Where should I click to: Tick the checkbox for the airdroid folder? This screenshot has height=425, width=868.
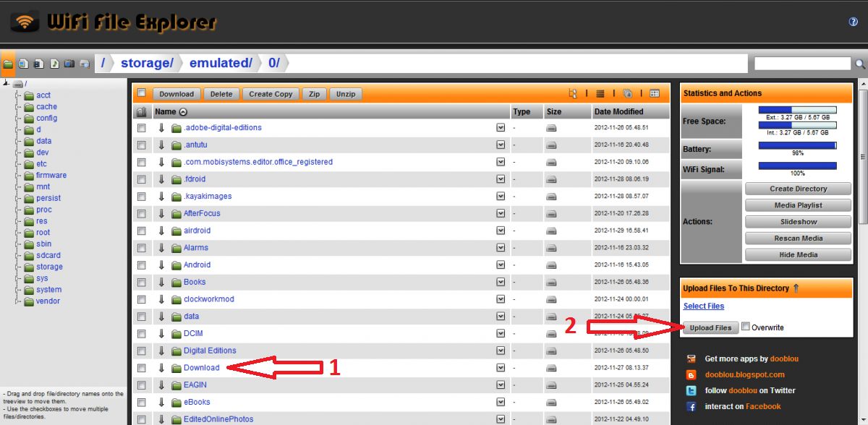tap(142, 231)
